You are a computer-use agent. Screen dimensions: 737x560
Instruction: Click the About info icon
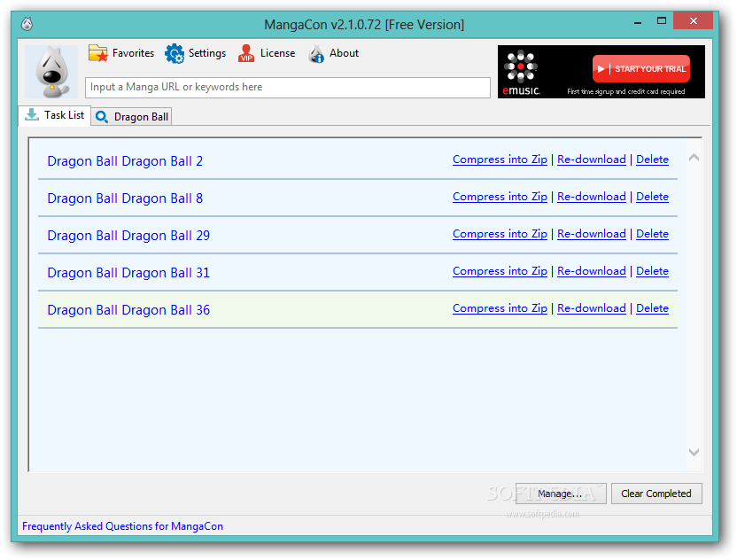(316, 53)
